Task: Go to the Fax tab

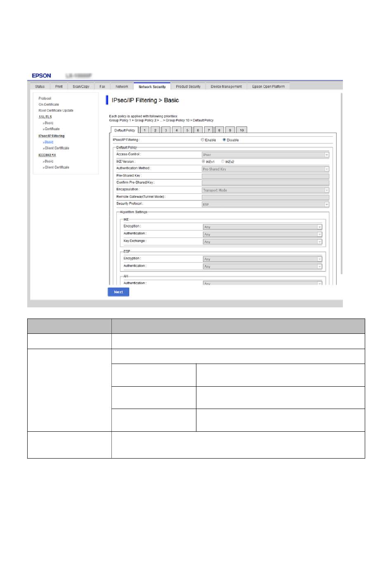Action: (102, 86)
